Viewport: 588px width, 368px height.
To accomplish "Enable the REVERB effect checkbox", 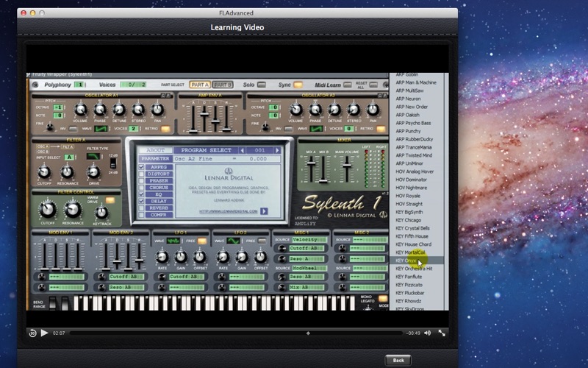I will [x=141, y=208].
